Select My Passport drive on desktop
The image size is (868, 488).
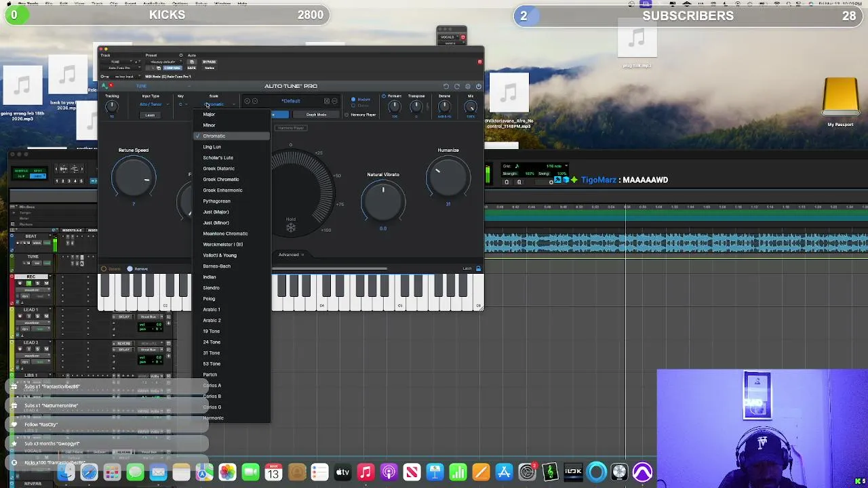[x=841, y=102]
